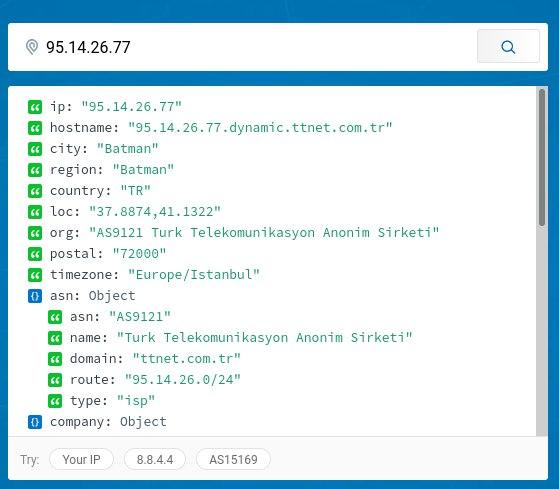559x489 pixels.
Task: Toggle the asn: Object row label
Action: point(93,296)
